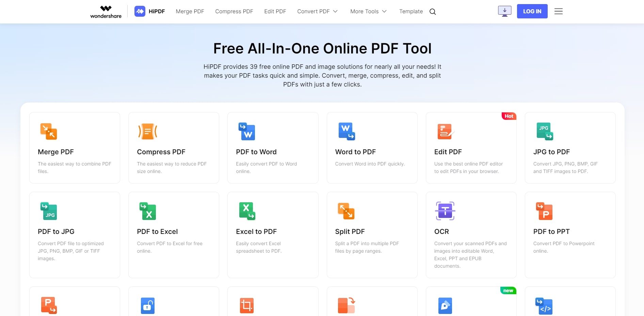Click 'Convert JPG, PNG, BMP, GIF and TIFF images to PDF.'
644x316 pixels.
pyautogui.click(x=565, y=168)
